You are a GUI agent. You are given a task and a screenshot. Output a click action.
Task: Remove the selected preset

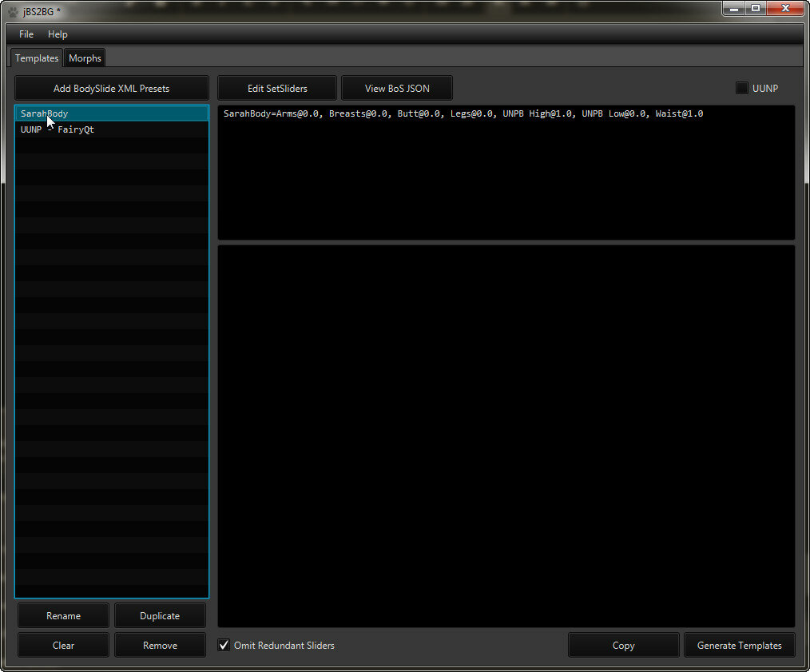pyautogui.click(x=160, y=645)
